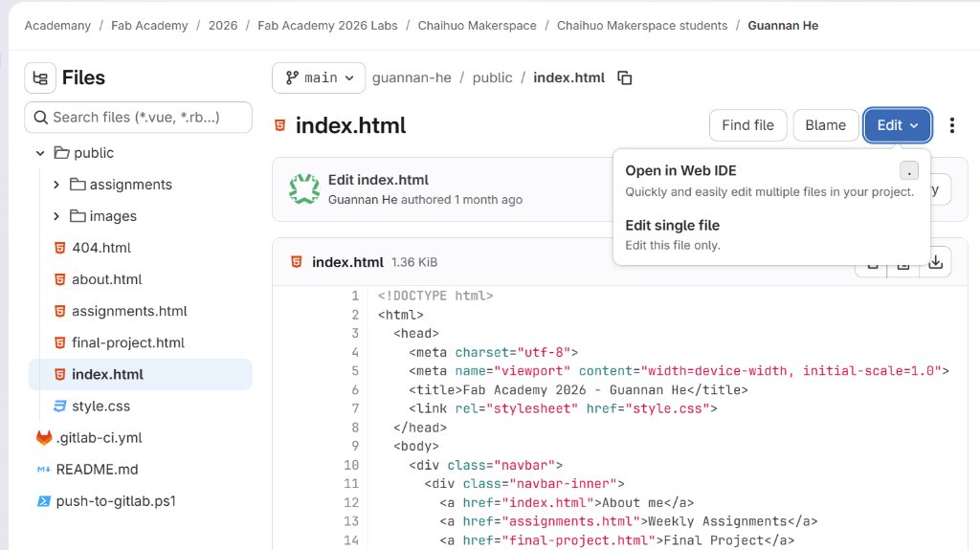Image resolution: width=980 pixels, height=550 pixels.
Task: Go to public in file path
Action: (492, 77)
